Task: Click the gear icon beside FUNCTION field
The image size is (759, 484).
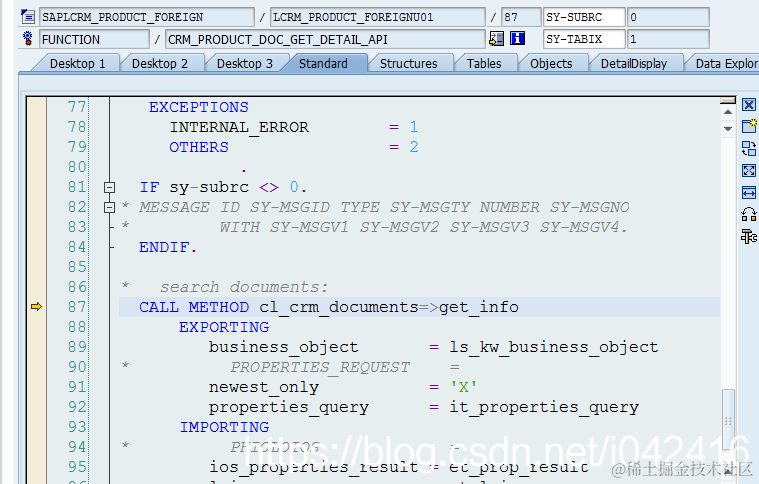Action: pos(28,39)
